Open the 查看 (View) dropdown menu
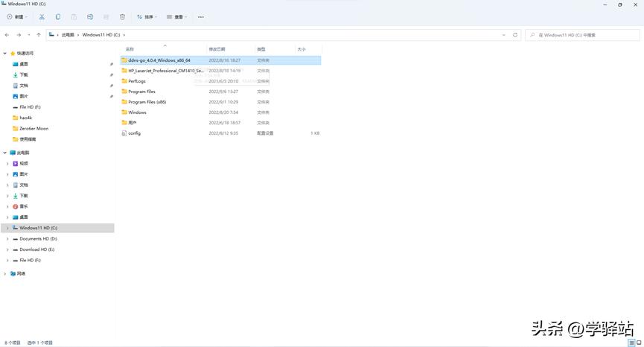 pyautogui.click(x=176, y=16)
